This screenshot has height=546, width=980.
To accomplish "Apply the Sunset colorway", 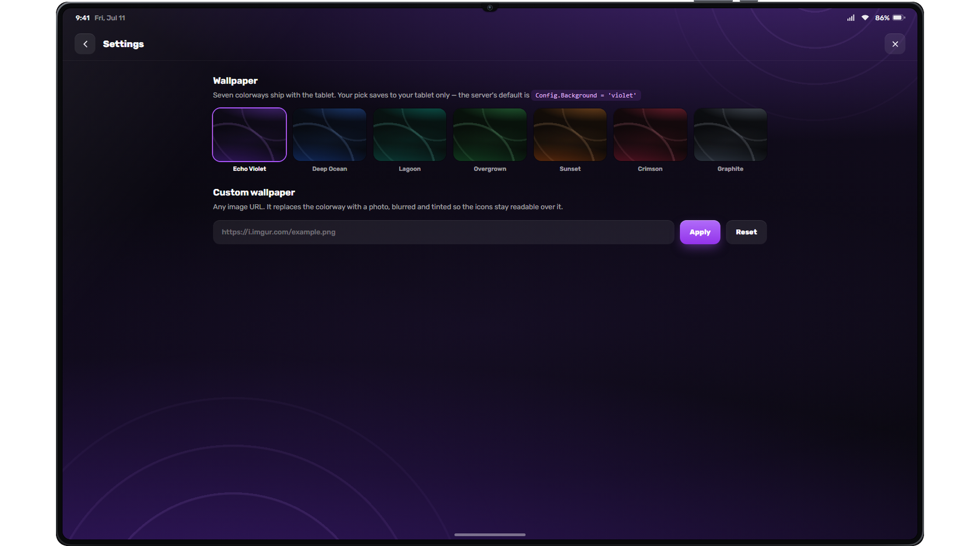I will (570, 134).
